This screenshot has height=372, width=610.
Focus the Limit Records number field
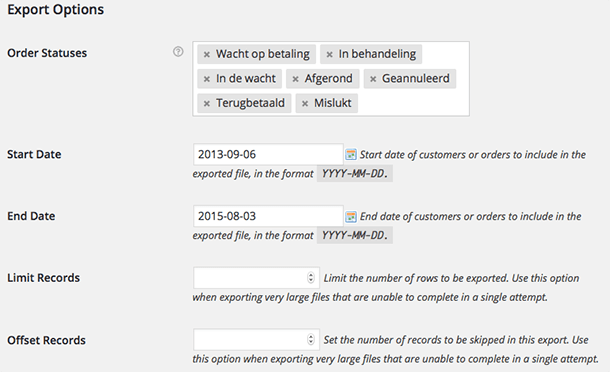[256, 278]
